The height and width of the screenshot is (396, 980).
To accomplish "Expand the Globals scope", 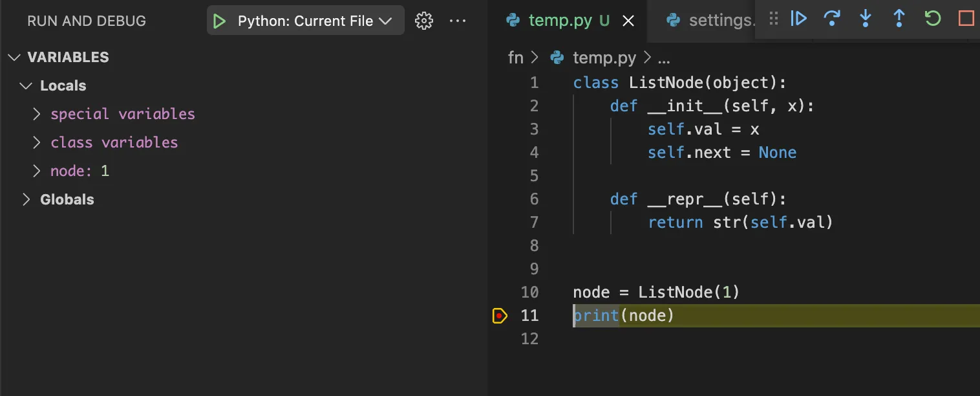I will 26,200.
